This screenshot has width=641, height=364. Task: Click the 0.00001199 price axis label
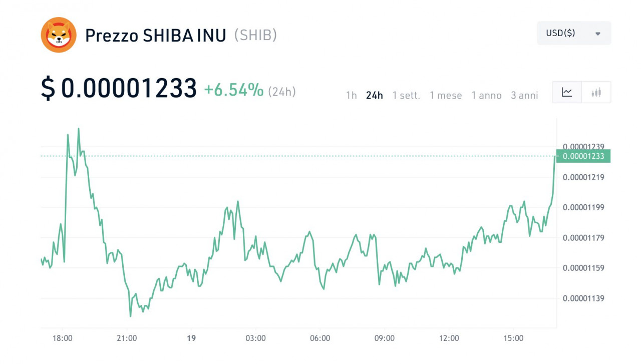[x=583, y=207]
